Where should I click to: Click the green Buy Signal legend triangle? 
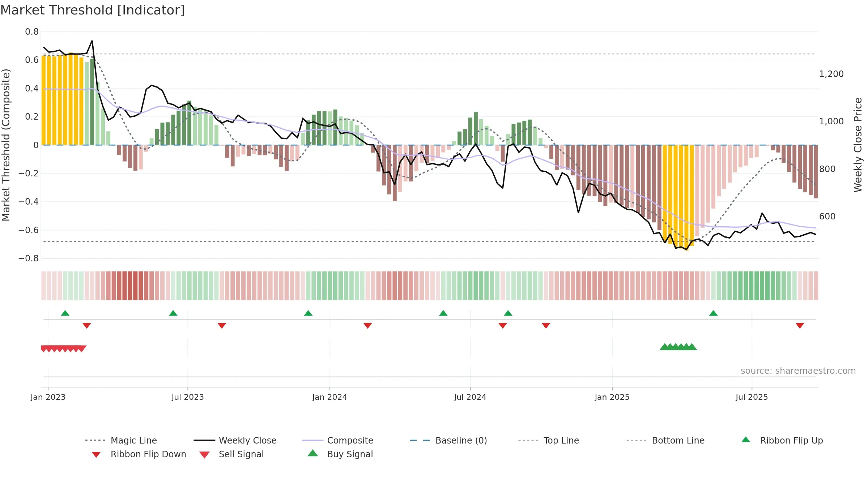click(313, 453)
